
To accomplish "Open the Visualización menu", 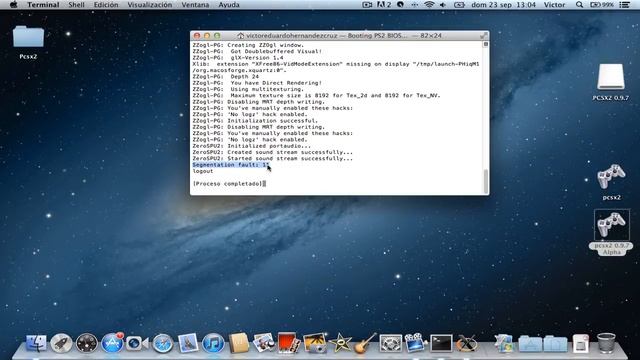I will (150, 5).
